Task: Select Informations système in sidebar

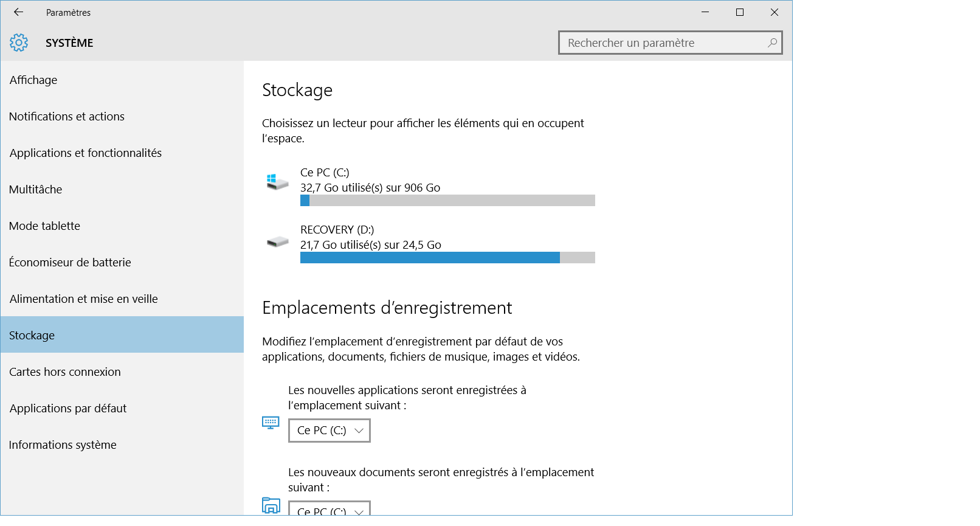Action: (x=63, y=445)
